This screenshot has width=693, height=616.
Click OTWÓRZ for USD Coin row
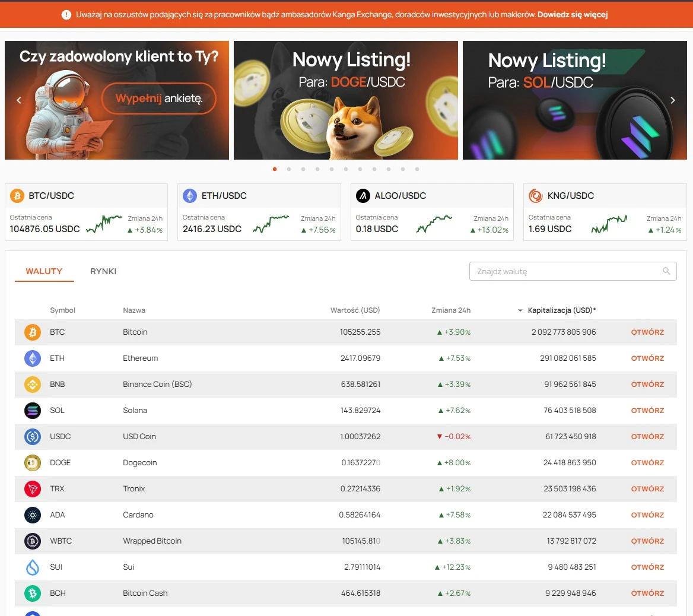click(x=647, y=436)
